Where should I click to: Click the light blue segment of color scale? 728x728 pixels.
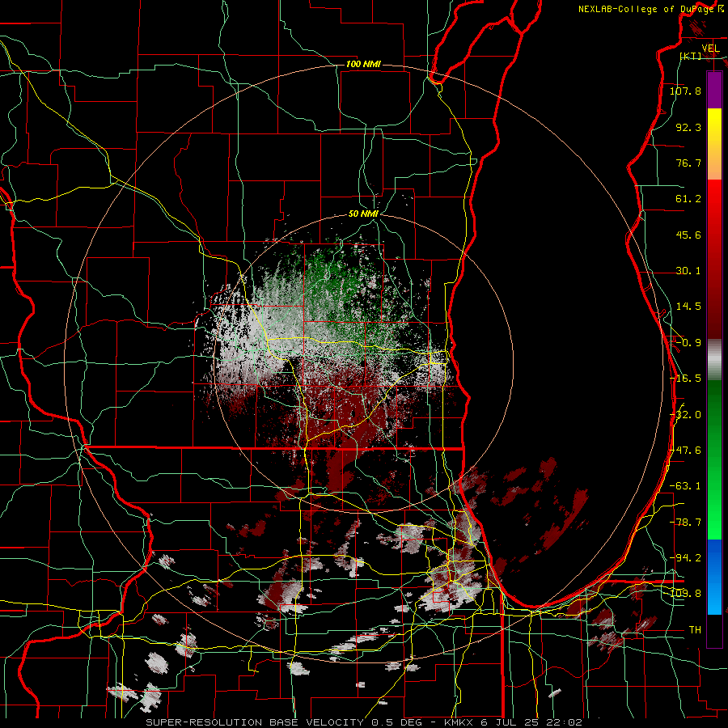[x=714, y=577]
